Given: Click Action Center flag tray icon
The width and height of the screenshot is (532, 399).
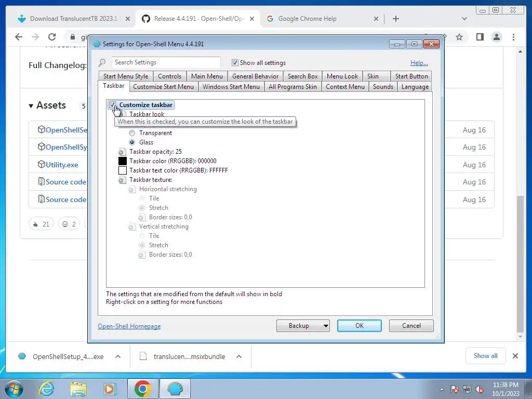Looking at the screenshot, I should click(455, 390).
